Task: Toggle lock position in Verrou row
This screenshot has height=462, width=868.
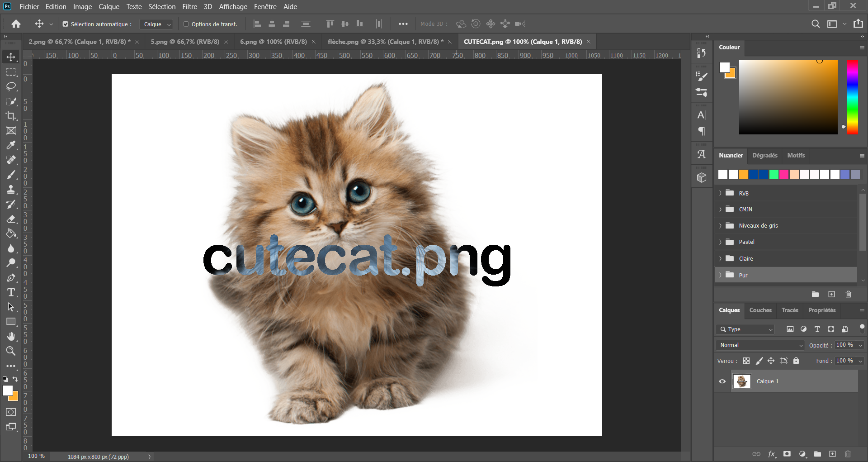Action: coord(771,361)
